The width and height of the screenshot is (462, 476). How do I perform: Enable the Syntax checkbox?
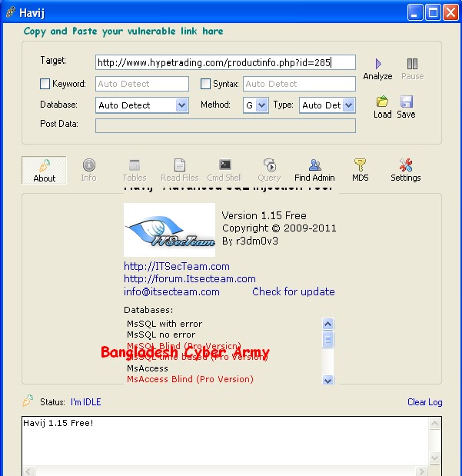pyautogui.click(x=205, y=84)
